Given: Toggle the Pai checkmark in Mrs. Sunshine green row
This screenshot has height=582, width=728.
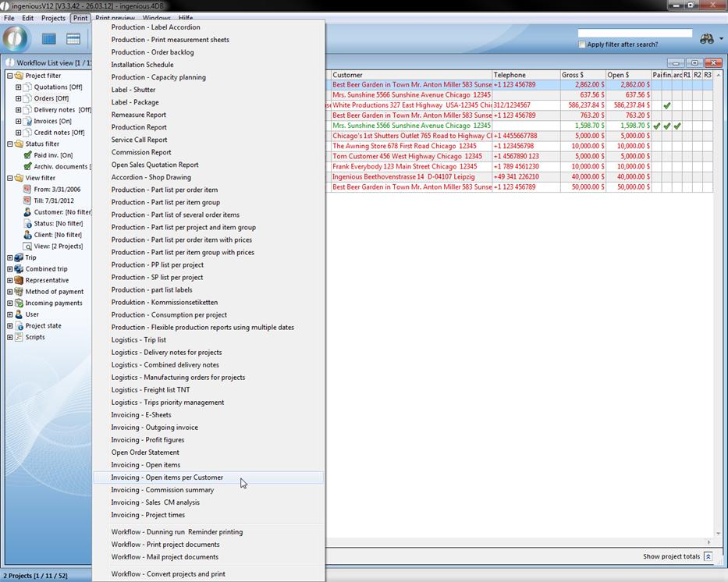Looking at the screenshot, I should coord(657,126).
